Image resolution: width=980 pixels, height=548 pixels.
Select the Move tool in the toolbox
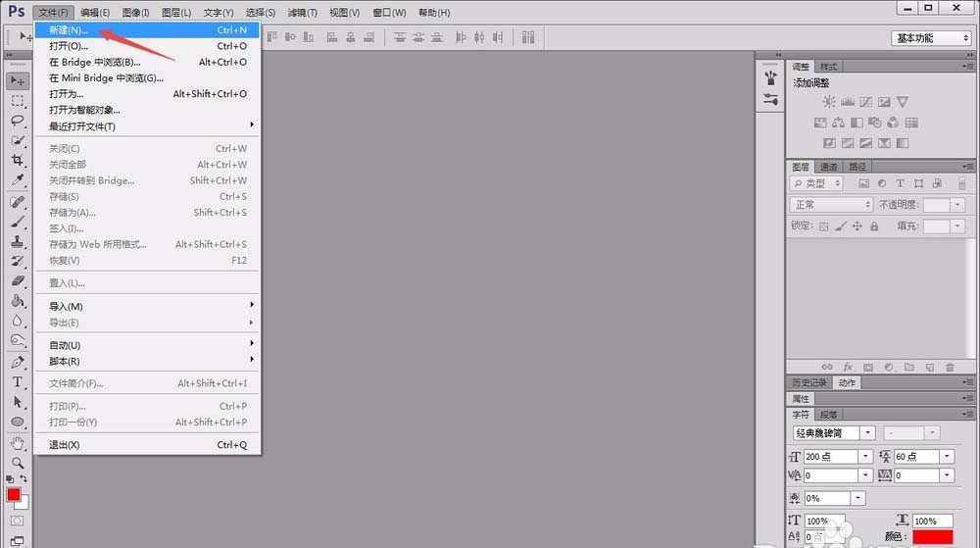pyautogui.click(x=17, y=81)
